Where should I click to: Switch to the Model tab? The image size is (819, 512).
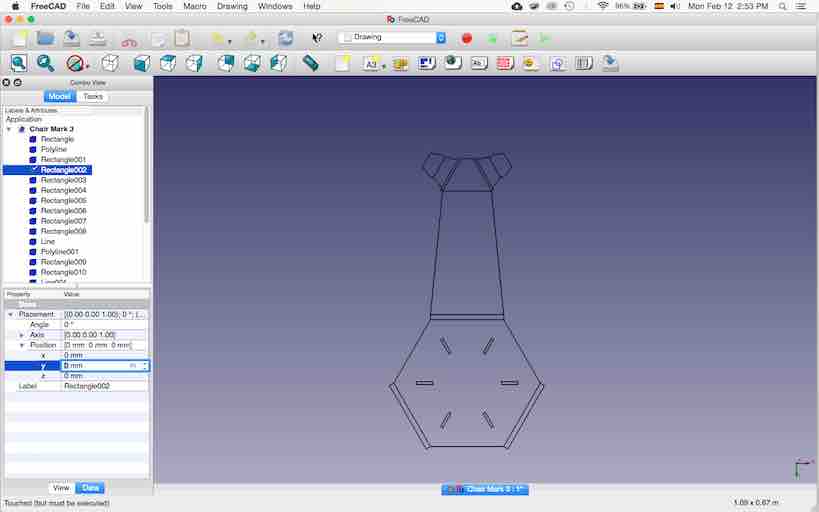click(x=60, y=97)
